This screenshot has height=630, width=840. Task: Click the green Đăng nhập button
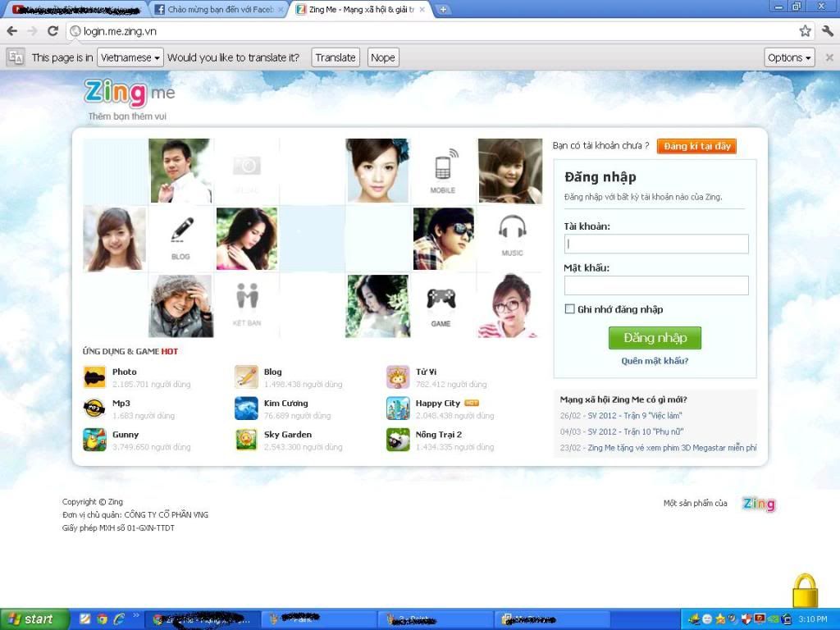[655, 338]
